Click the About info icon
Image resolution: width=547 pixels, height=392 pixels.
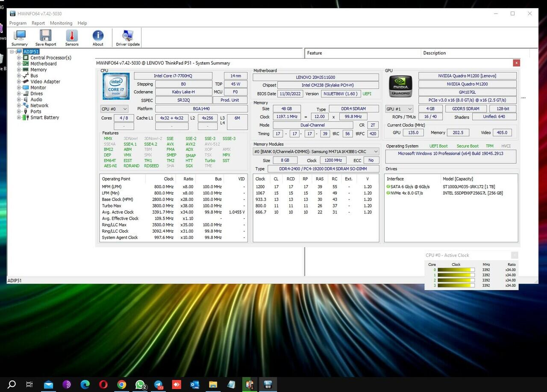[98, 38]
